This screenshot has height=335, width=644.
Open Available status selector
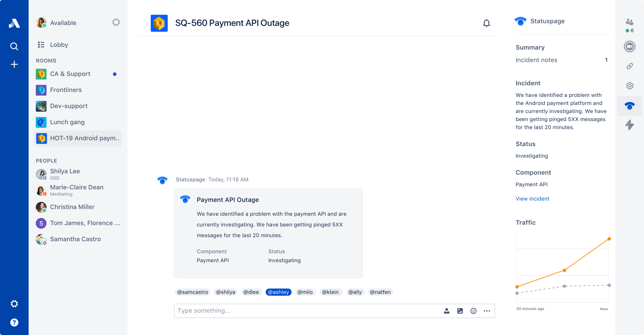pyautogui.click(x=63, y=23)
